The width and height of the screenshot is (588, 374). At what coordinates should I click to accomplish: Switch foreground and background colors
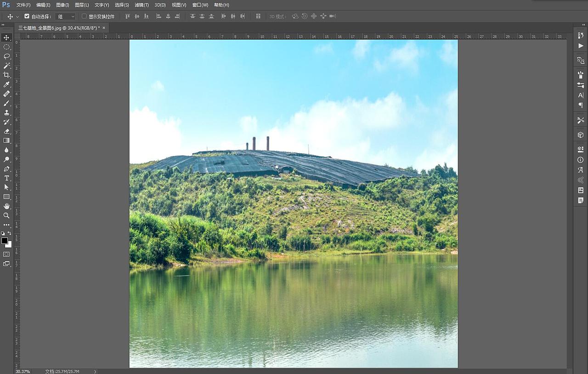click(x=10, y=234)
